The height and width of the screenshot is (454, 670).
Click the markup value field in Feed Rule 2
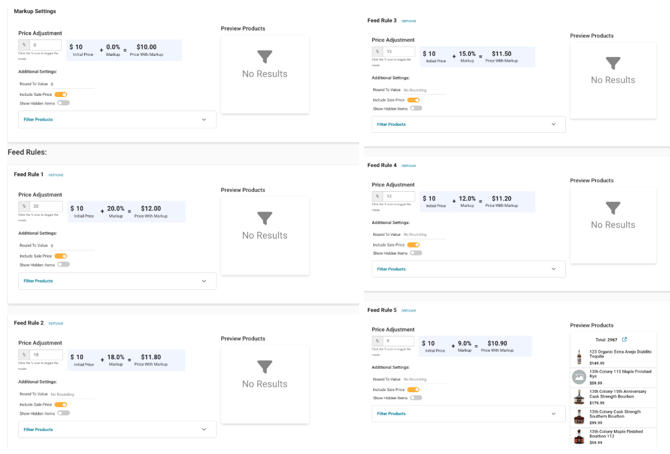[46, 355]
